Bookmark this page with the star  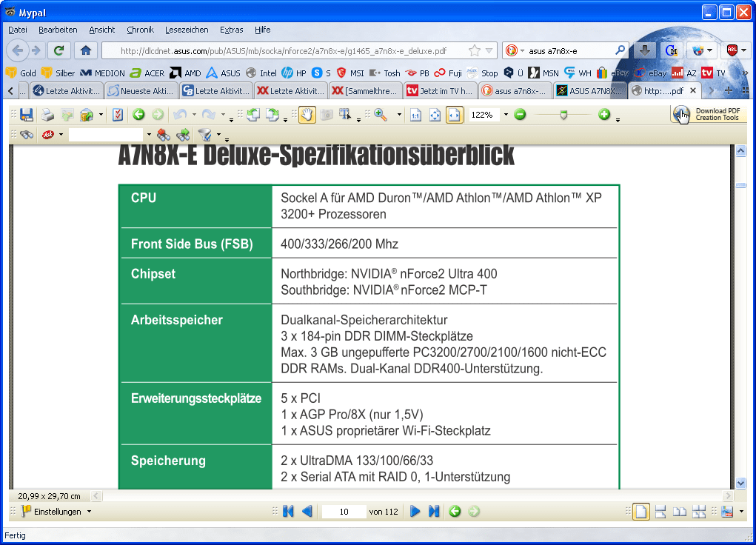click(x=475, y=50)
